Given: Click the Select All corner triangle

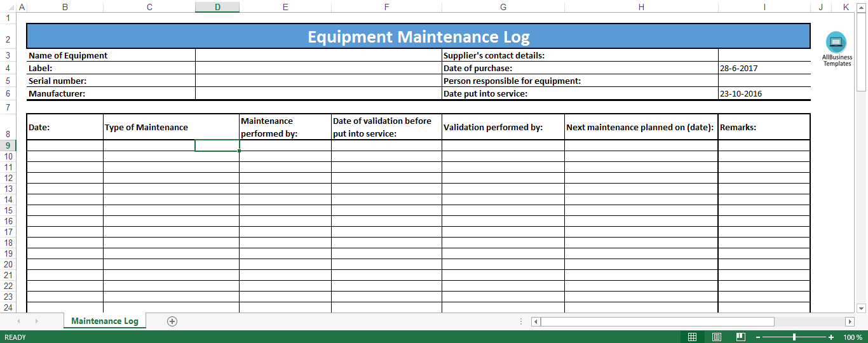Looking at the screenshot, I should coord(6,7).
